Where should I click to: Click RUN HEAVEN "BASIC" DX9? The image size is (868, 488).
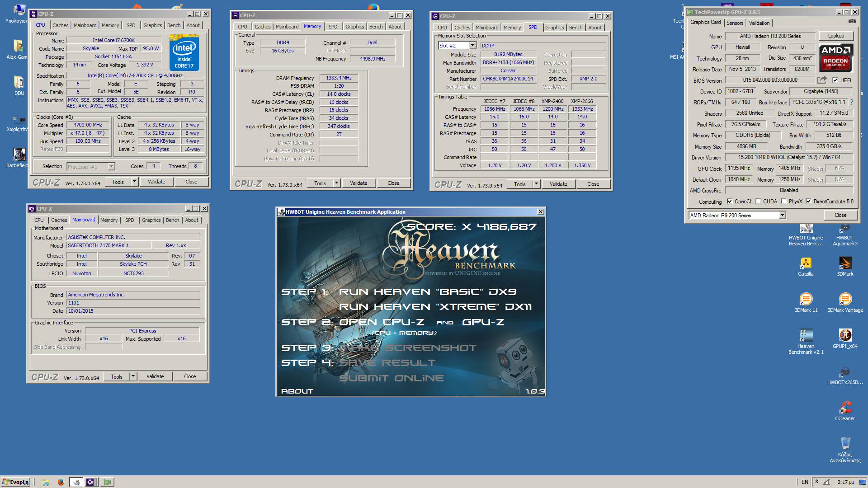(x=427, y=292)
